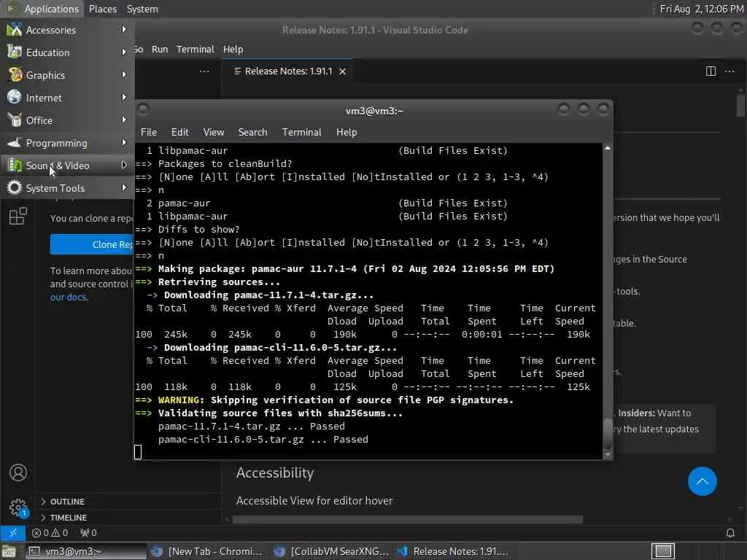747x560 pixels.
Task: Click the VS Code horizontal scrollbar
Action: coord(407,519)
